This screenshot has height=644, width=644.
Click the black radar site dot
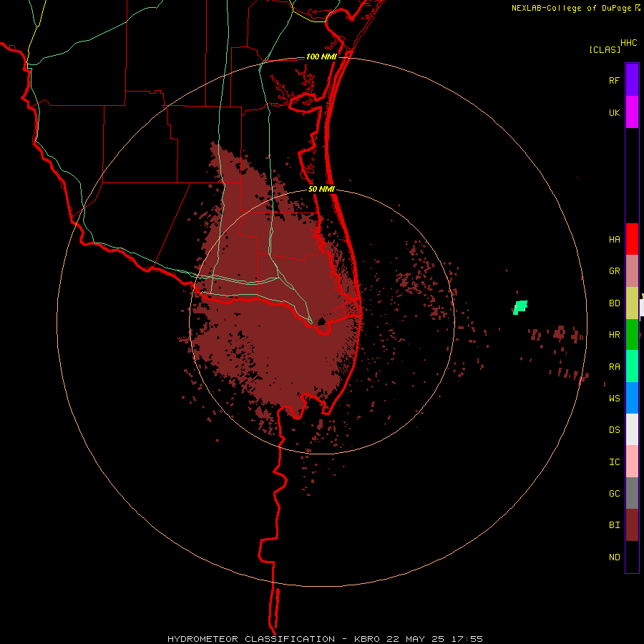[321, 321]
